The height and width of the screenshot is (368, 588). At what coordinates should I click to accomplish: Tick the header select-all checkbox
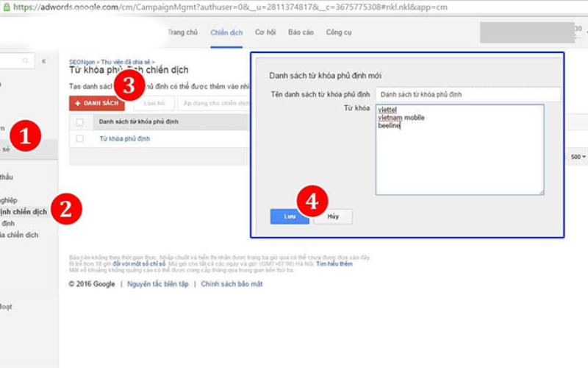pyautogui.click(x=80, y=121)
